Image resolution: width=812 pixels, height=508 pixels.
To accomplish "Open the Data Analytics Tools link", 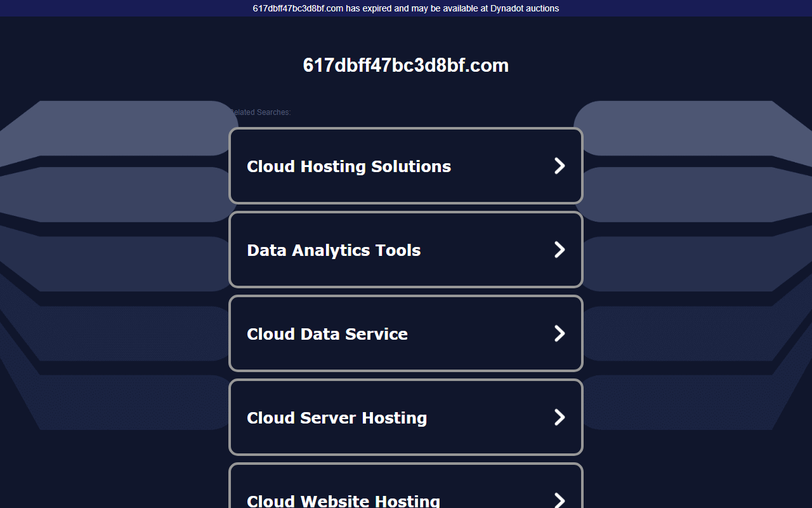I will [406, 250].
